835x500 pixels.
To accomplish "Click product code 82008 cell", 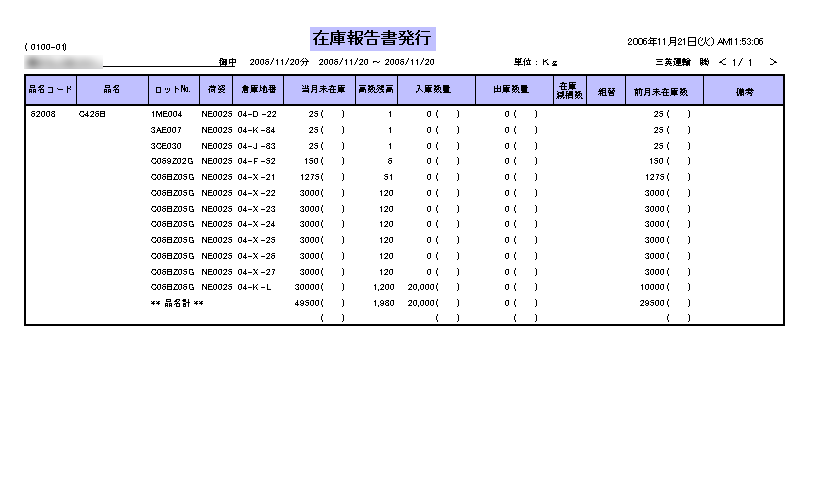I will [43, 115].
